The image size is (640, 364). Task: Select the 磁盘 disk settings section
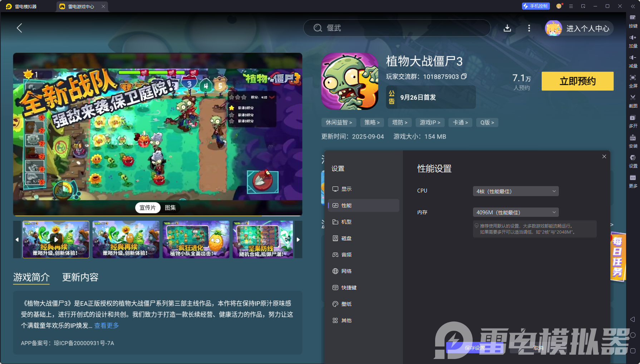tap(364, 238)
